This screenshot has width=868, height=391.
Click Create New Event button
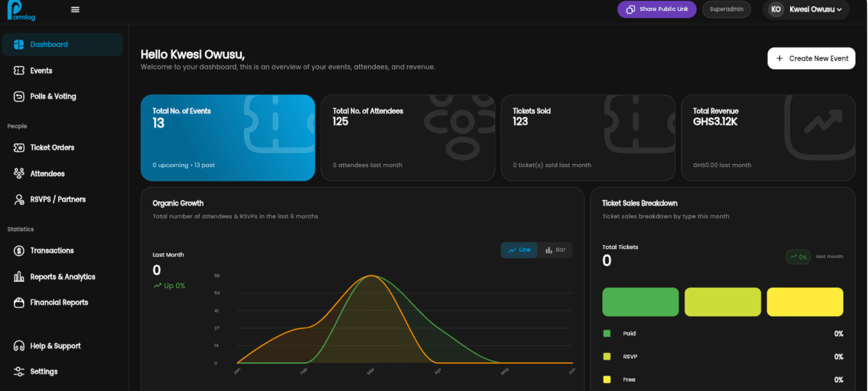[x=811, y=58]
